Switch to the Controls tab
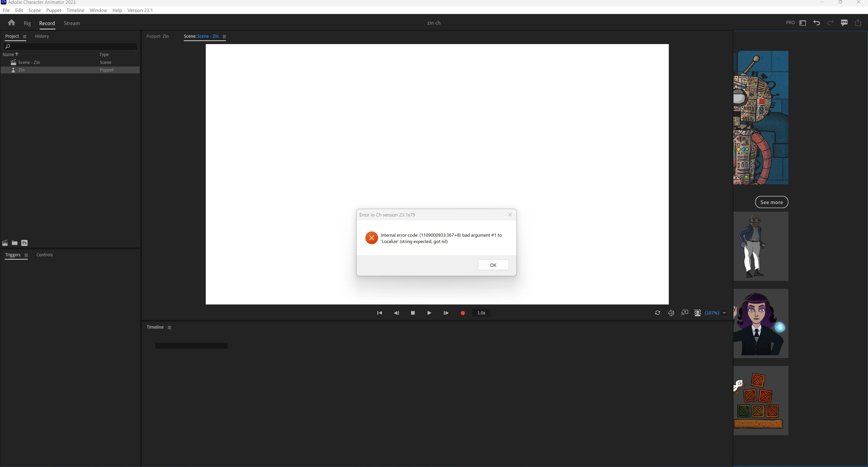This screenshot has width=868, height=467. point(45,255)
